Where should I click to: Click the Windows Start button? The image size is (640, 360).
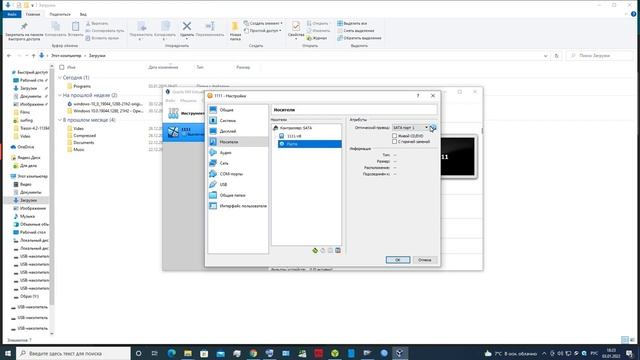tap(8, 353)
